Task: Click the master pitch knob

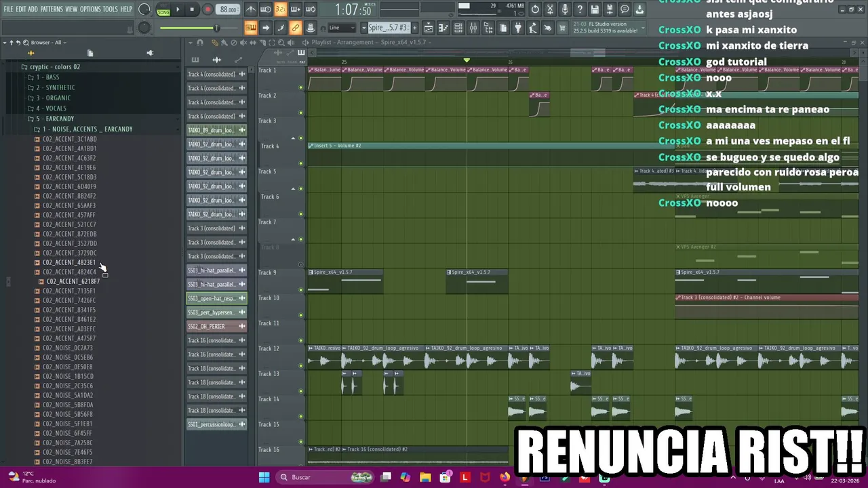Action: coord(144,28)
